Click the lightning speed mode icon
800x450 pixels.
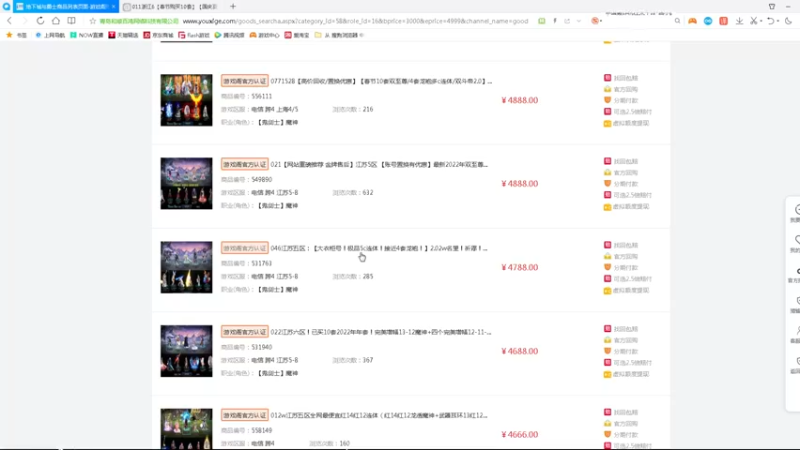click(x=555, y=21)
